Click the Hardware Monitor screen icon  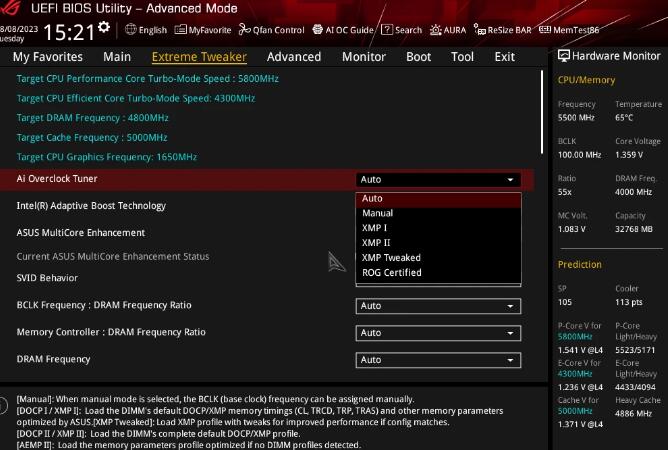pyautogui.click(x=564, y=56)
